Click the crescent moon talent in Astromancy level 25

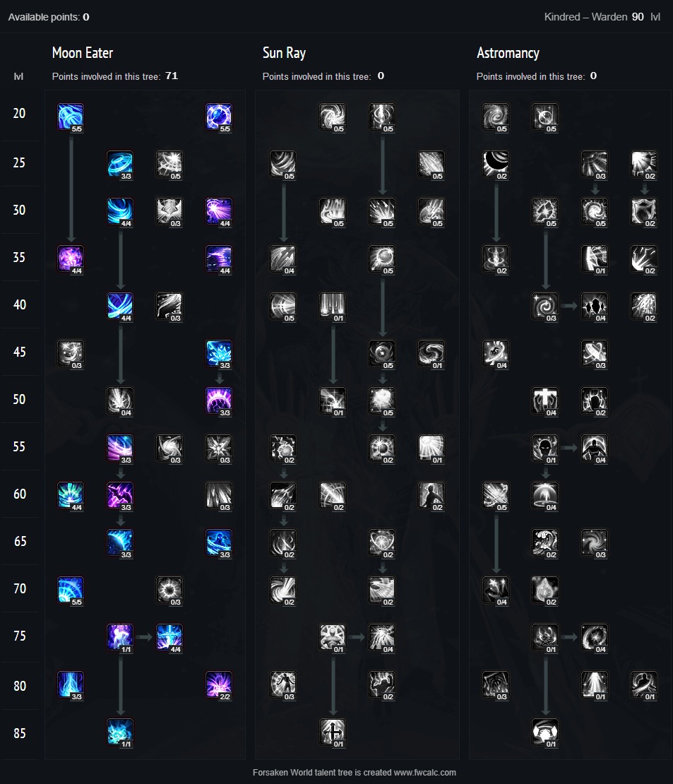click(496, 165)
